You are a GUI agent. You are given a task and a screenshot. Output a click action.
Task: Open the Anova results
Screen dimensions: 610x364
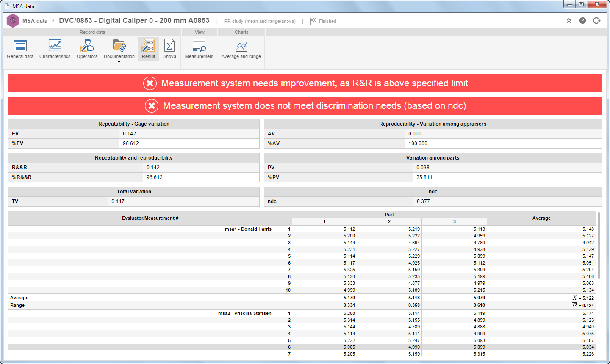pyautogui.click(x=169, y=49)
